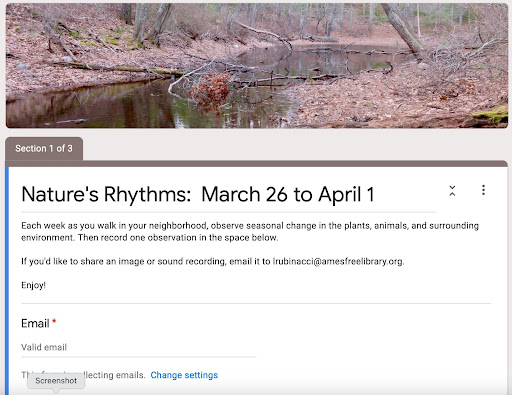Select the Email question label
This screenshot has width=512, height=395.
coord(35,323)
